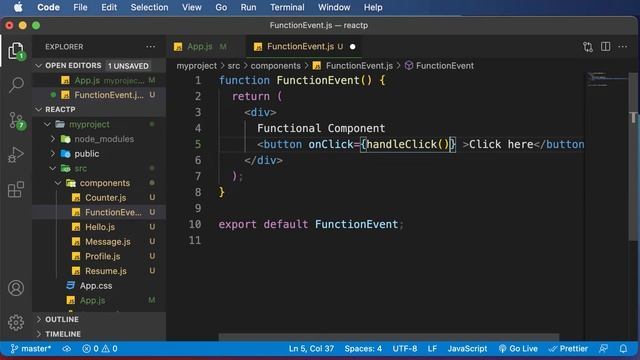Open Hello.js in the file tree

100,227
